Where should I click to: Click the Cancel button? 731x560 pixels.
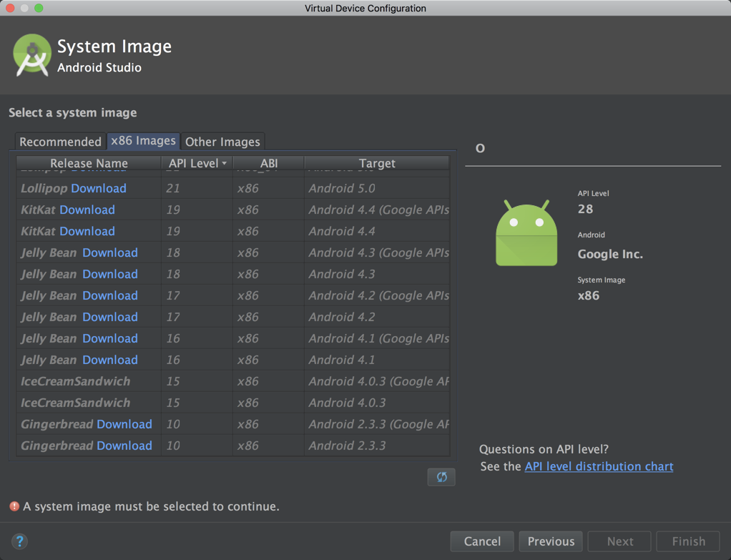click(482, 541)
